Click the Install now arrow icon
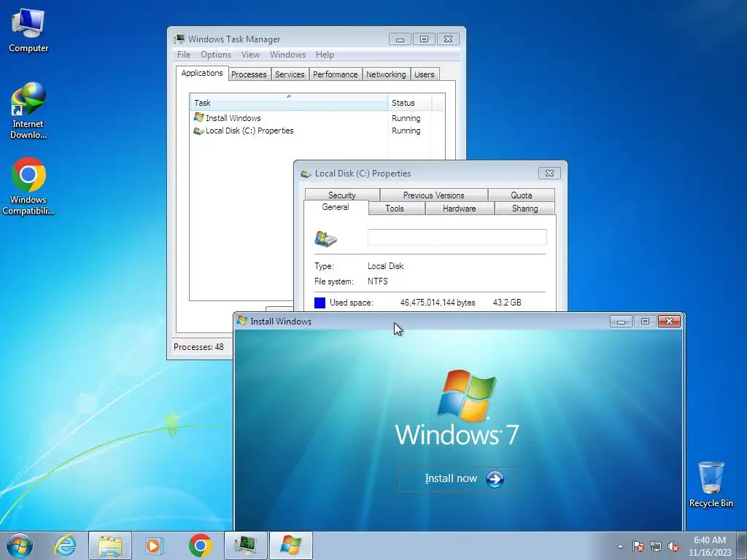Viewport: 747px width, 560px height. pos(495,479)
